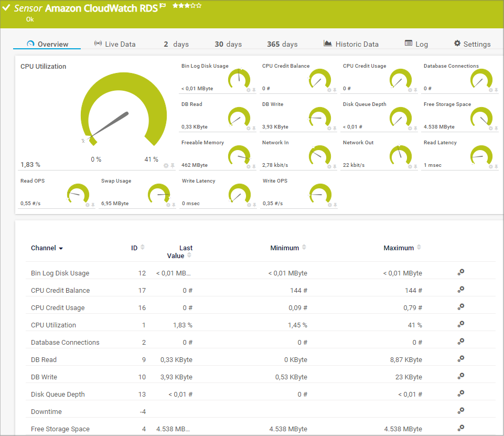This screenshot has height=436, width=504.
Task: Open channel settings for Free Storage Space row
Action: (460, 428)
